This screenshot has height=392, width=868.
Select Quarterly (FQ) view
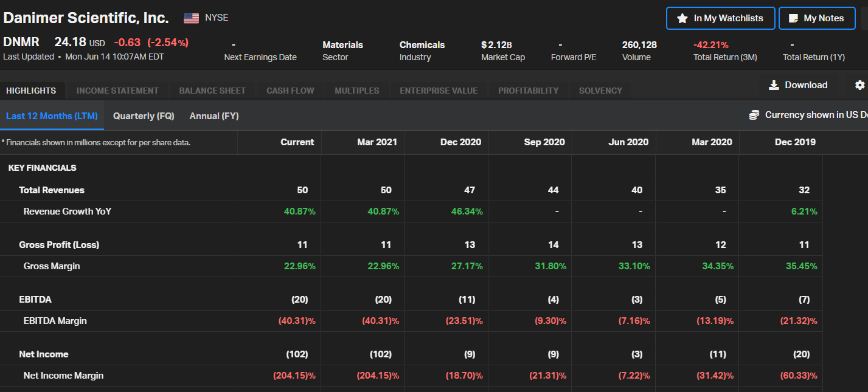coord(144,115)
